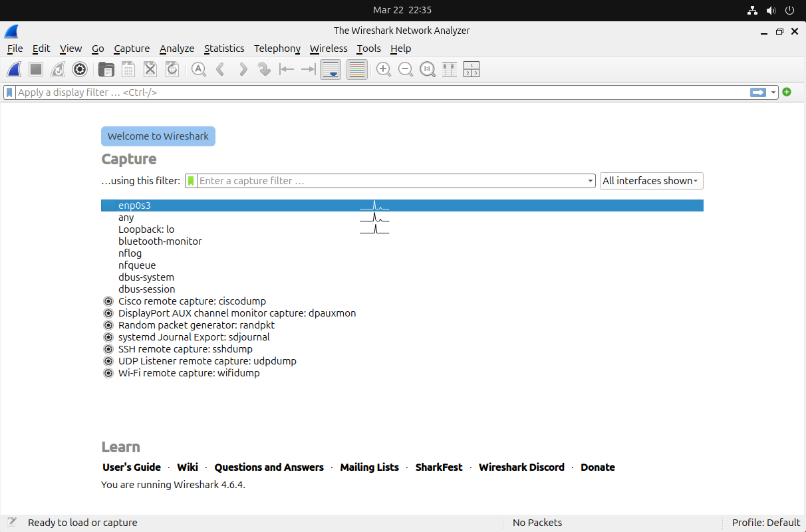Click the Go to specified packet icon
The image size is (806, 532).
(265, 69)
